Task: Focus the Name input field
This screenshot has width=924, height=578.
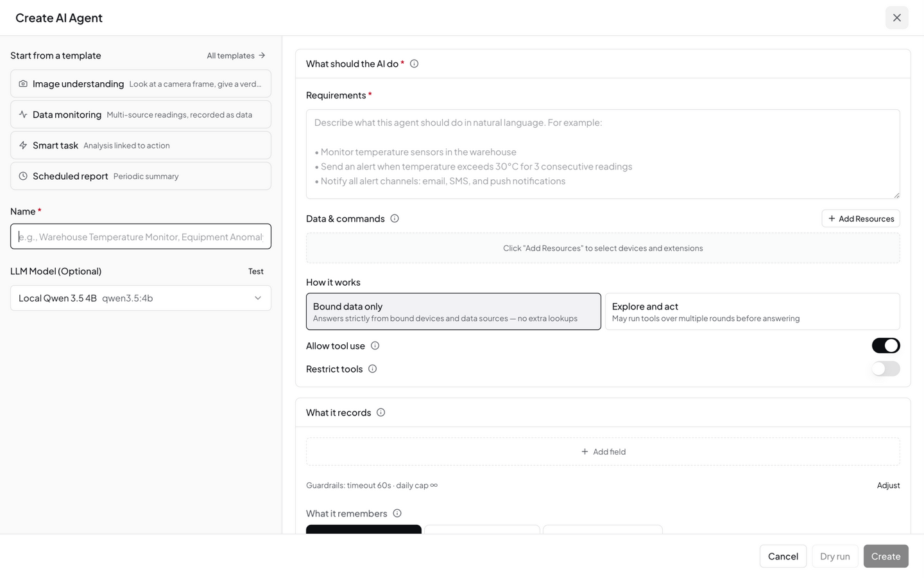Action: click(x=141, y=236)
